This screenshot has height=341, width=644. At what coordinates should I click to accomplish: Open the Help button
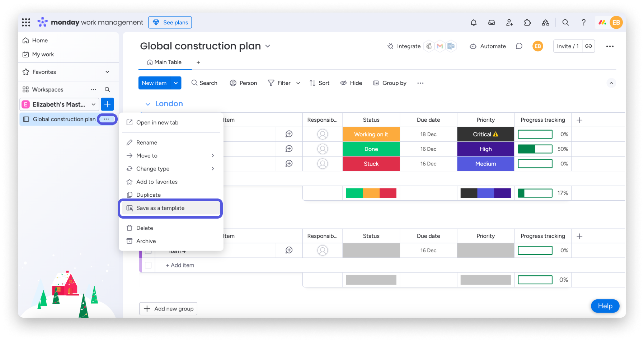coord(605,306)
